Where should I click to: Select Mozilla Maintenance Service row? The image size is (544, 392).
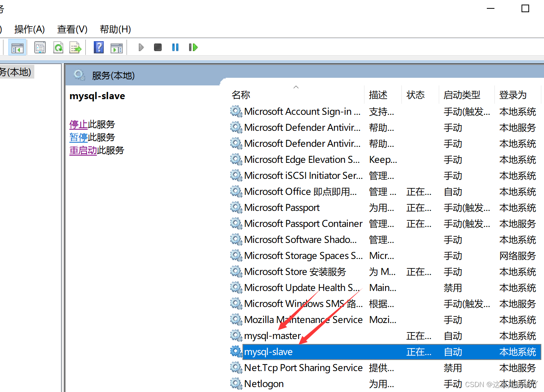pos(385,320)
